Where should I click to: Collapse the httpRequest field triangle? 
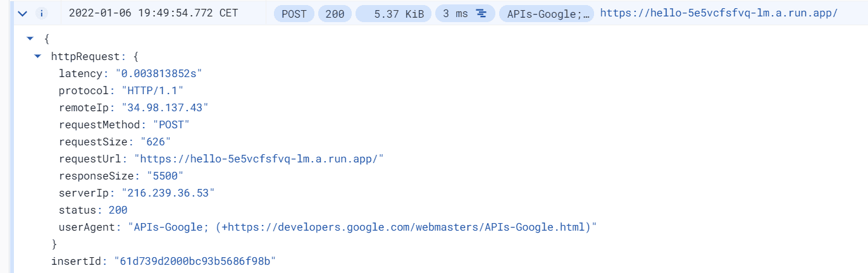tap(38, 56)
